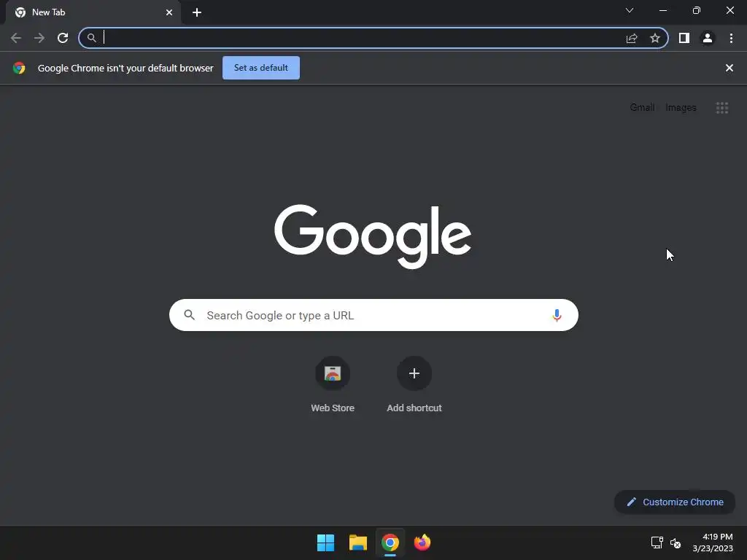Open File Explorer from taskbar

point(357,542)
